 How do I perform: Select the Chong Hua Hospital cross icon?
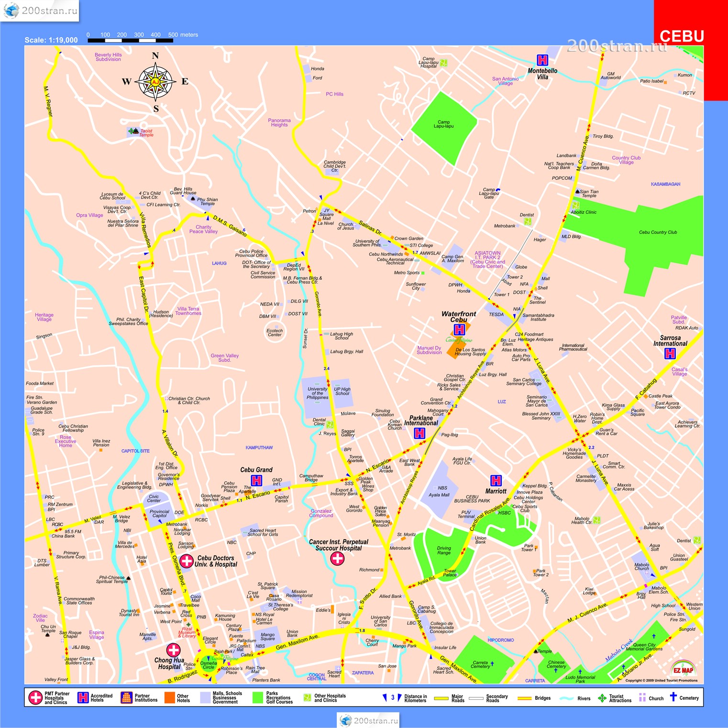click(173, 650)
